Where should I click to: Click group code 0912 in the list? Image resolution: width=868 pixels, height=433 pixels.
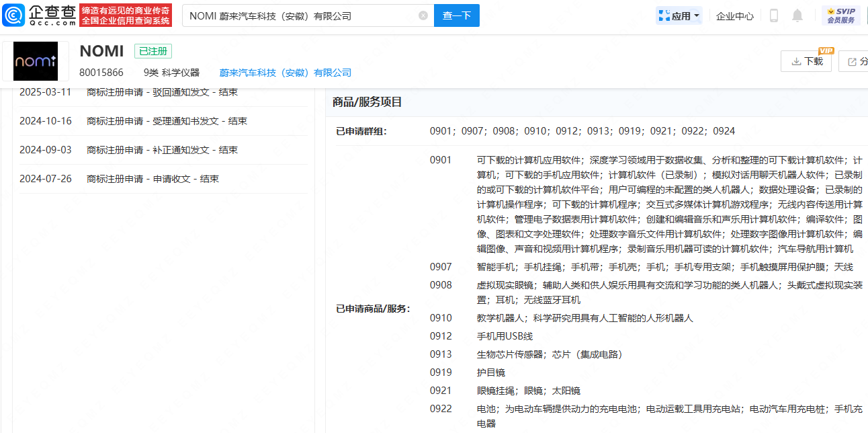[x=441, y=336]
